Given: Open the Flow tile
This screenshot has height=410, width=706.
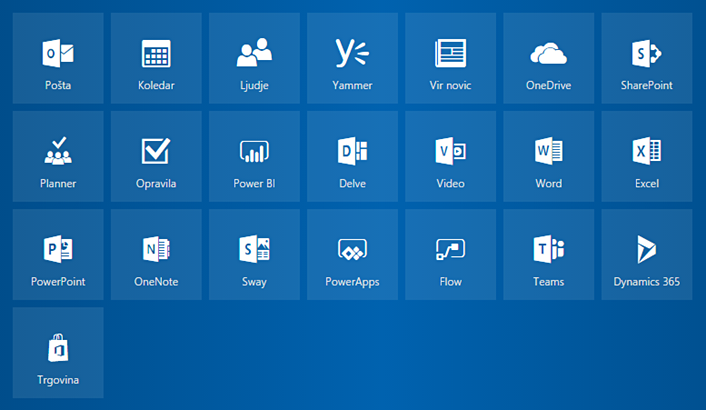Looking at the screenshot, I should tap(451, 254).
